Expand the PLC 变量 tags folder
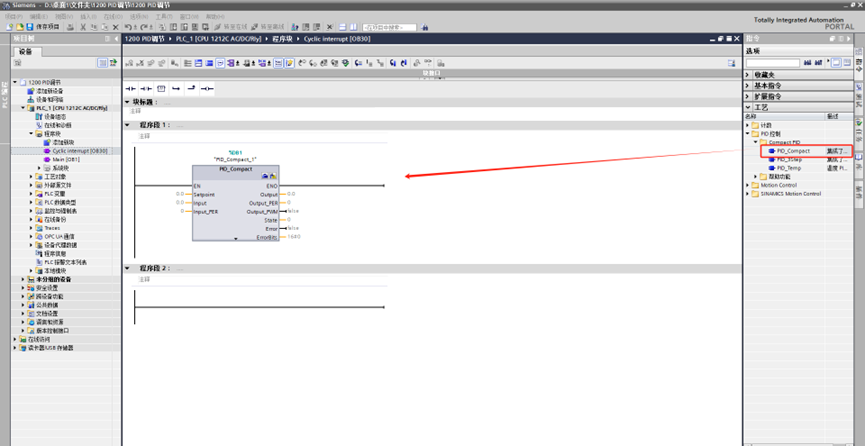Screen dimensions: 865x446 click(31, 194)
